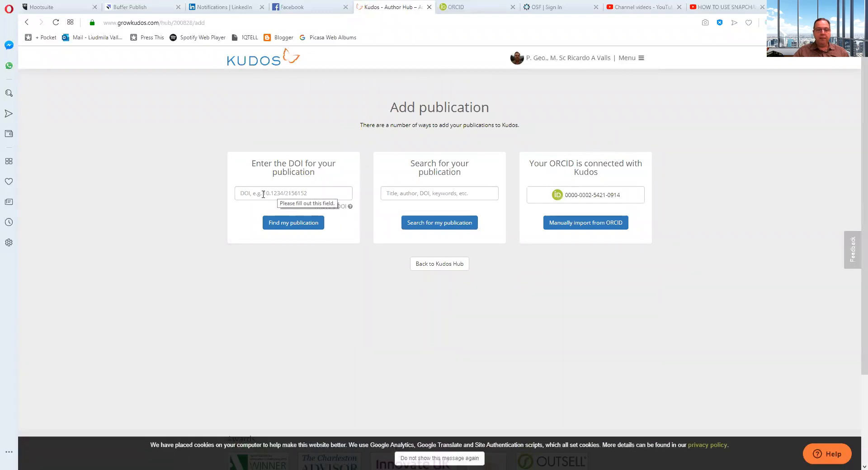This screenshot has height=470, width=868.
Task: Open settings gear in sidebar
Action: coord(9,243)
